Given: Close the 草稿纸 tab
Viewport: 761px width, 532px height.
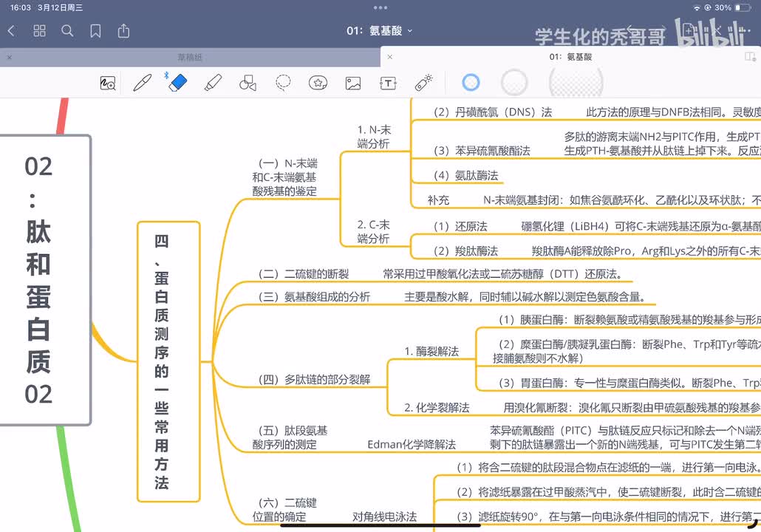Looking at the screenshot, I should point(9,58).
